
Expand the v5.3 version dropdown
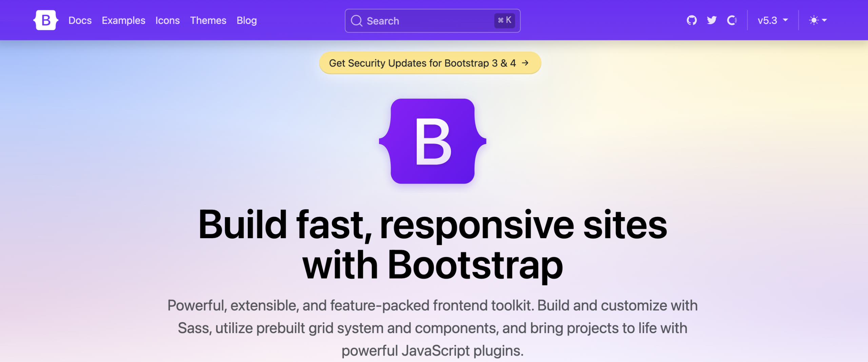click(773, 20)
